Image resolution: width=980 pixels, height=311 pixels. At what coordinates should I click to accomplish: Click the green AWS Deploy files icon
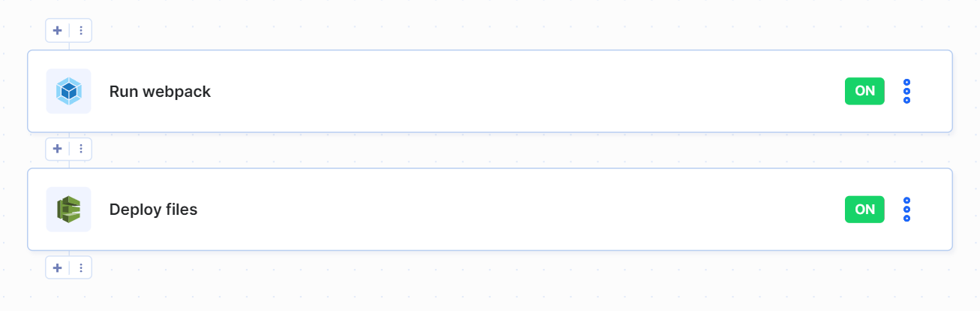pos(68,210)
